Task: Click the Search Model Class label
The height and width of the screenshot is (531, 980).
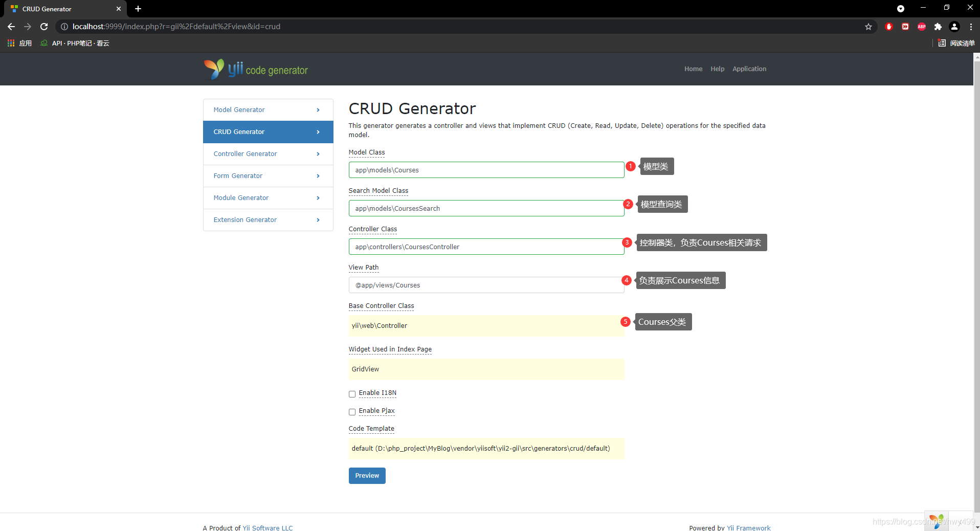Action: 378,191
